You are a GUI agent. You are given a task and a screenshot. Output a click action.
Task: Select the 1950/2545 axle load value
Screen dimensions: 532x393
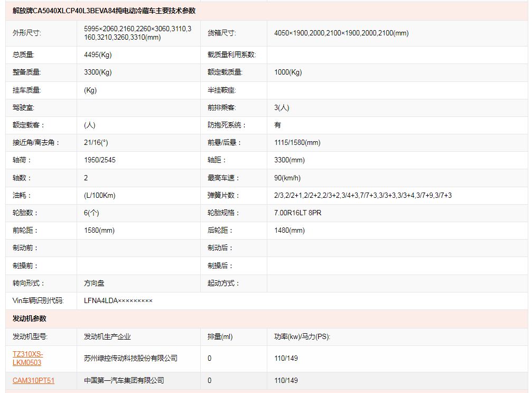pyautogui.click(x=99, y=160)
